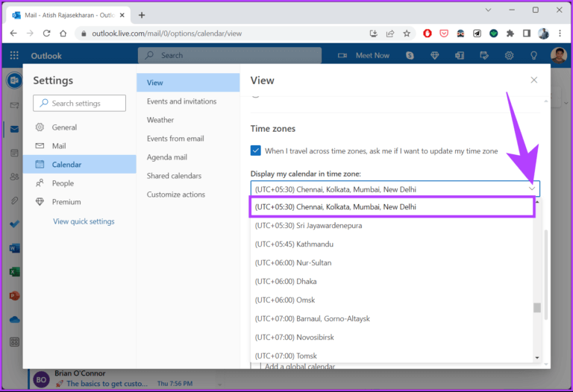573x392 pixels.
Task: Select Sri Jayawardenepura time zone option
Action: [x=392, y=226]
